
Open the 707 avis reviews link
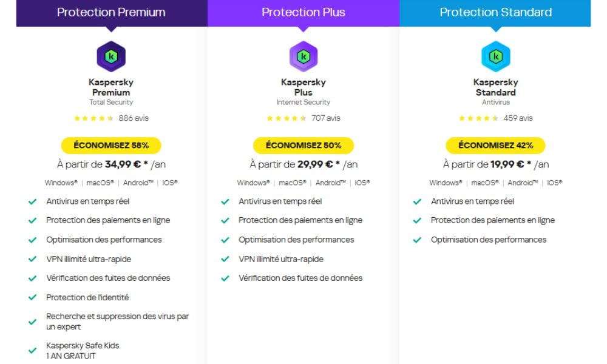coord(326,118)
